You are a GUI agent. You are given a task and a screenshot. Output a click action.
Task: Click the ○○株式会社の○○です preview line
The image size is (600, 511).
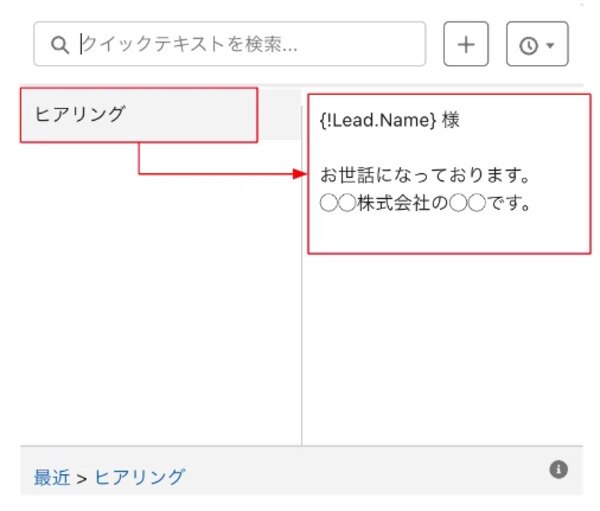tap(425, 203)
